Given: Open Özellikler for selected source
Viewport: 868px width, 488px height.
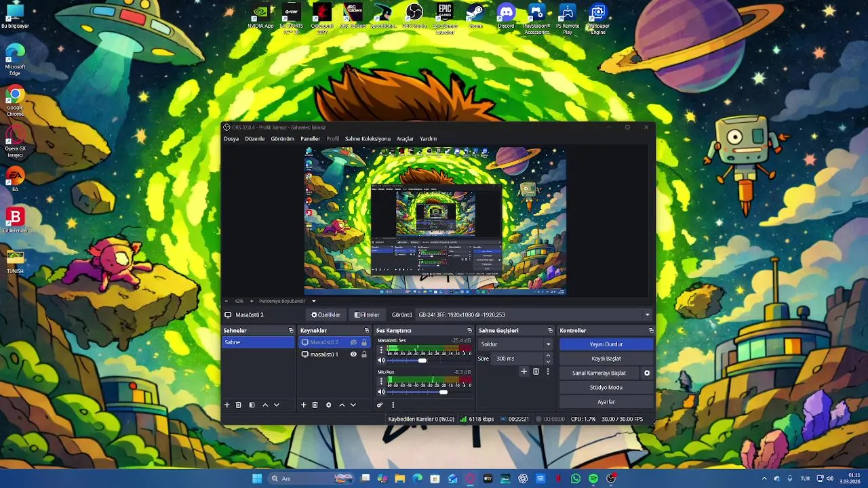Looking at the screenshot, I should 325,314.
